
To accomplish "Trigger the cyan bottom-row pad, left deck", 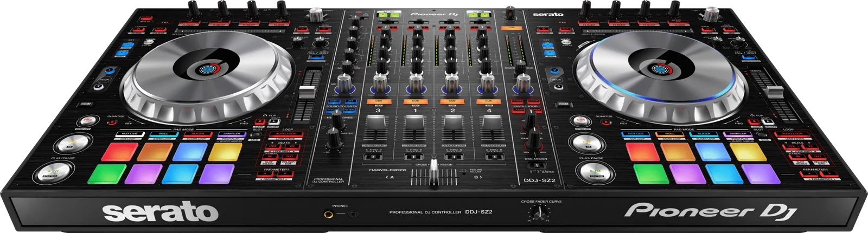I will click(x=181, y=173).
